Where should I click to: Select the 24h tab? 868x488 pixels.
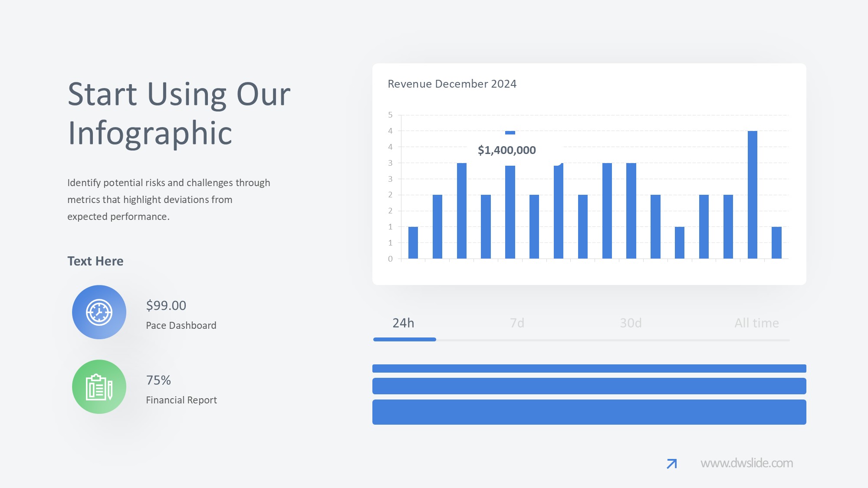(x=403, y=323)
